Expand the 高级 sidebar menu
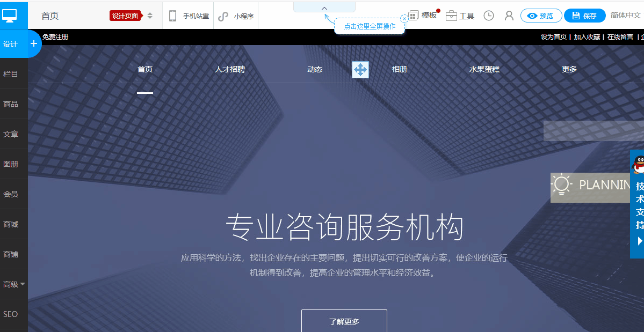 pos(14,284)
